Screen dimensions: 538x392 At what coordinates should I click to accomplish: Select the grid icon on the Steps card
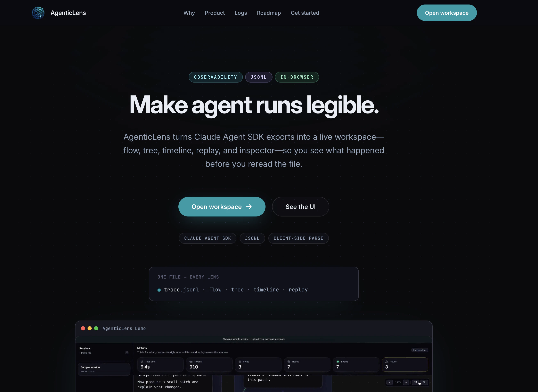tap(240, 362)
